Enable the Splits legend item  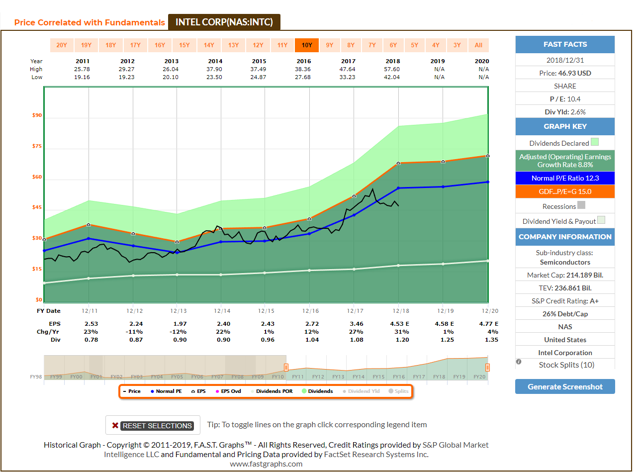(398, 391)
